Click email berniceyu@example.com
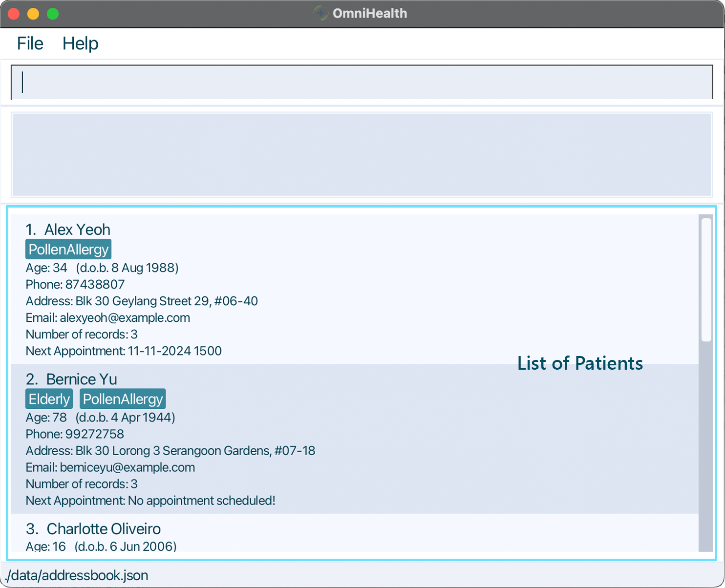725x588 pixels. pos(127,467)
